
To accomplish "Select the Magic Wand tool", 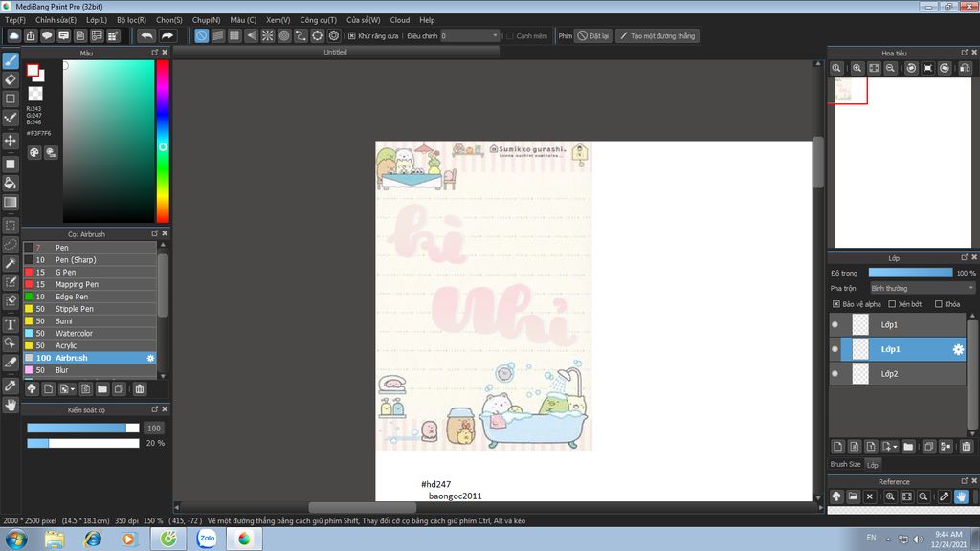I will pyautogui.click(x=10, y=263).
